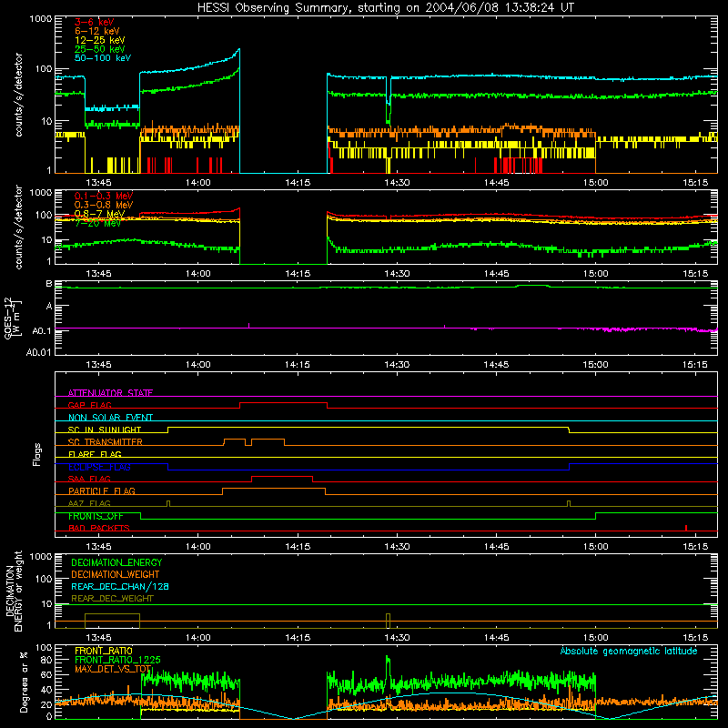Click the REAR_DEC_WEIGHT legend entry
This screenshot has height=728, width=728.
pos(112,599)
